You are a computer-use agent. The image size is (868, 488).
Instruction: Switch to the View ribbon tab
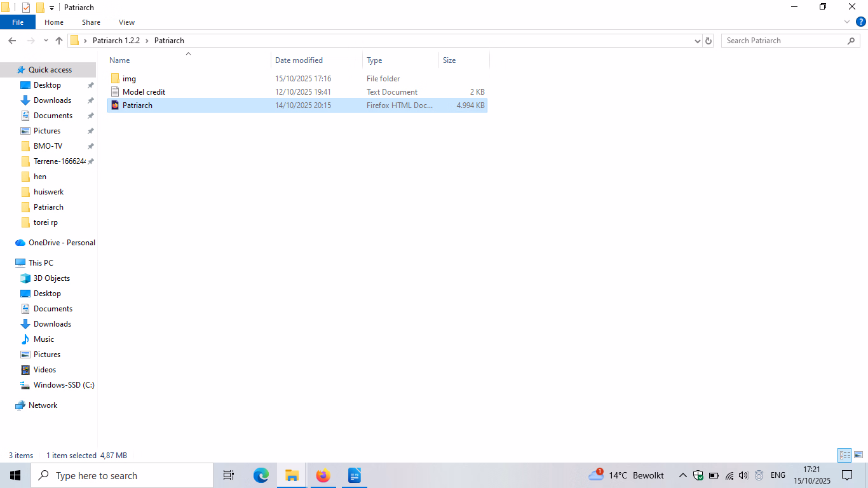(126, 22)
